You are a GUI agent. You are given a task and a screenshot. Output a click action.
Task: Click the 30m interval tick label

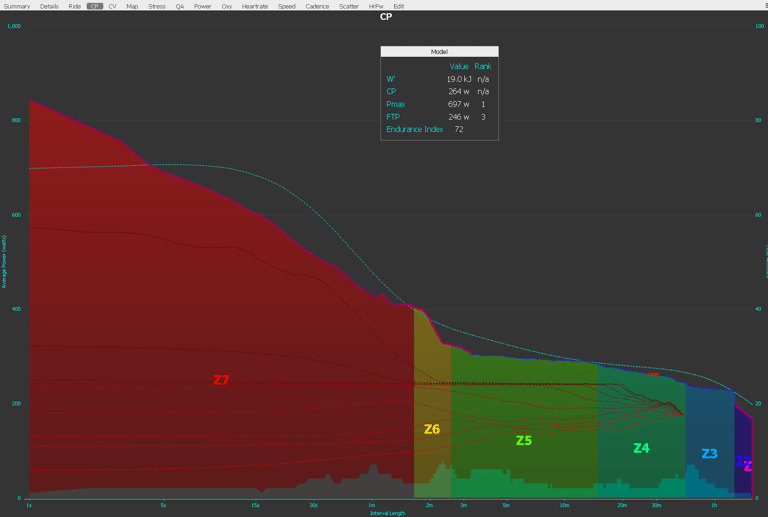coord(656,505)
